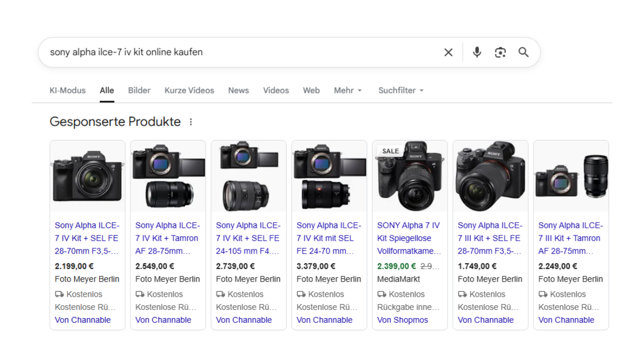Open the 3.379,00 € product image
The image size is (644, 362).
(x=329, y=176)
